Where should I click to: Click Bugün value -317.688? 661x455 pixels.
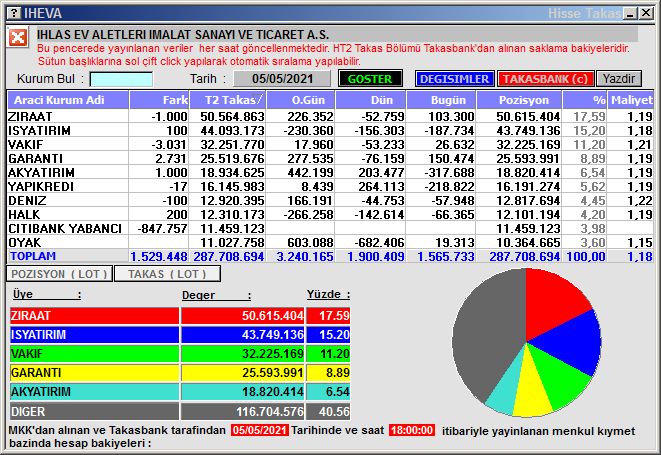(449, 172)
